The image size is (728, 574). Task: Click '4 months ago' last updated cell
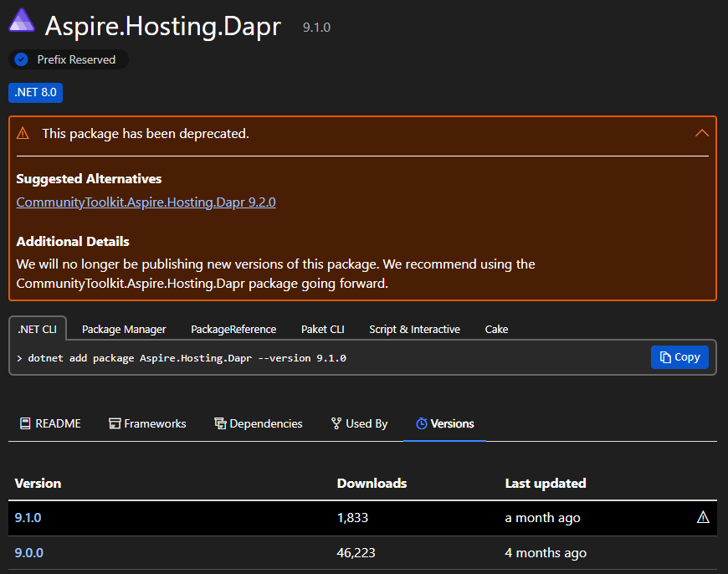(x=546, y=553)
